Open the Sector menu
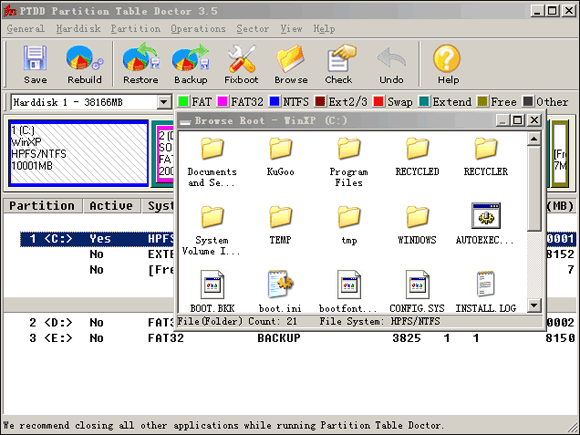The width and height of the screenshot is (580, 435). [x=253, y=28]
